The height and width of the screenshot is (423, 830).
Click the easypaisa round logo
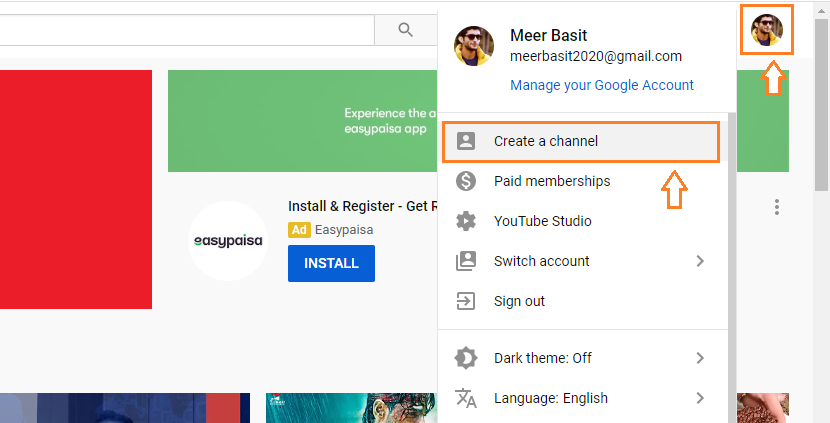(228, 241)
